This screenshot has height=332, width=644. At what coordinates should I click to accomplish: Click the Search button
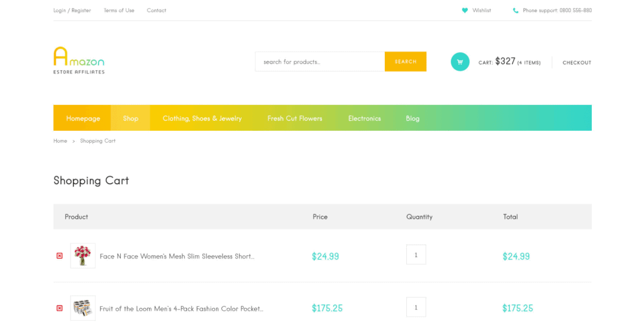coord(406,62)
